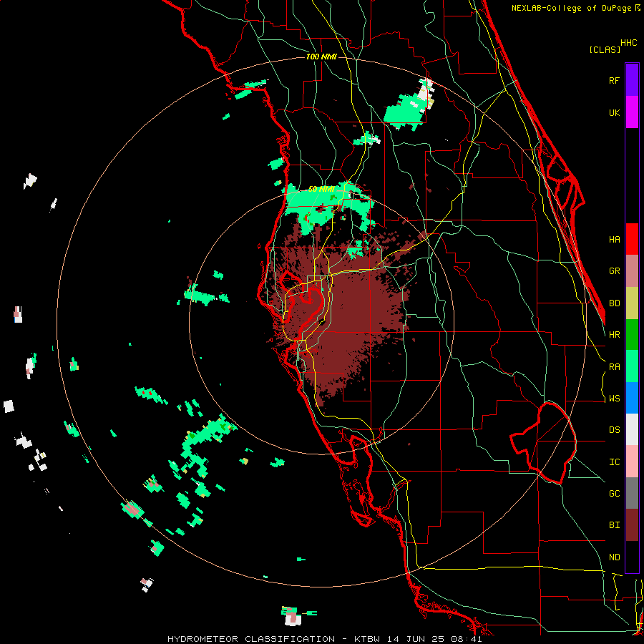
Task: Click the "HA" legend label
Action: [614, 240]
